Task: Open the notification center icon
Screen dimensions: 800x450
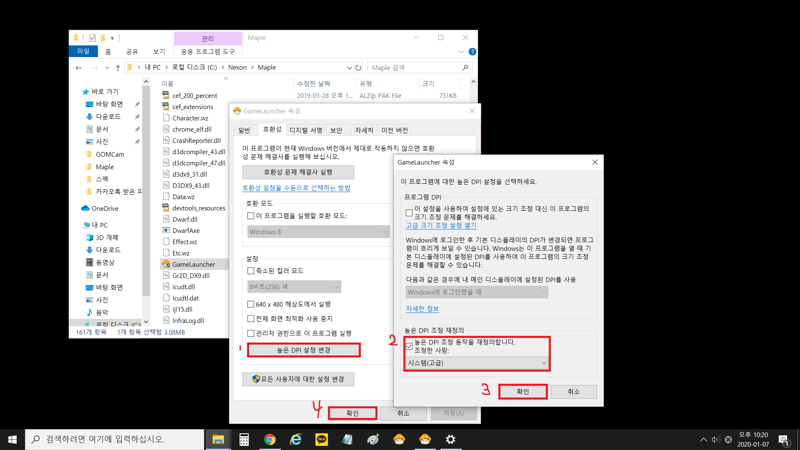Action: [784, 439]
